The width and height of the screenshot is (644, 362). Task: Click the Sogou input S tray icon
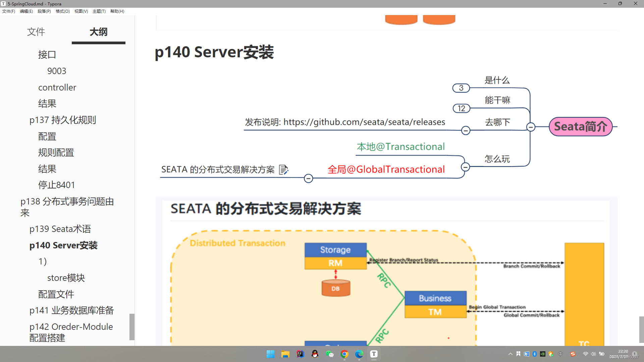pos(573,354)
